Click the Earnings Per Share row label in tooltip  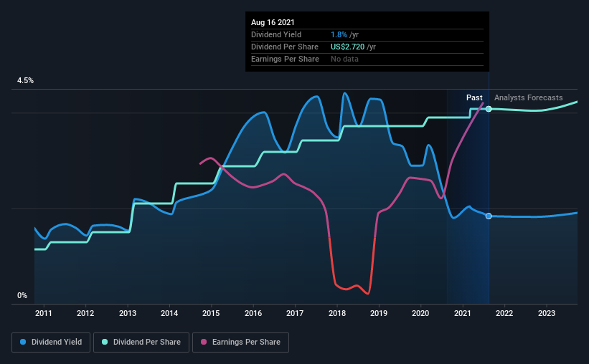(285, 59)
